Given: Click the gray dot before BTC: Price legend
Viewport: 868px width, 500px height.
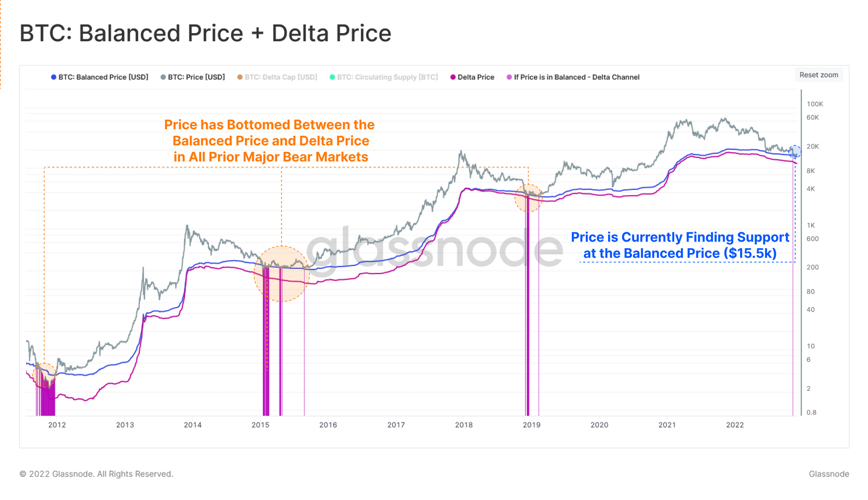Looking at the screenshot, I should (x=163, y=77).
